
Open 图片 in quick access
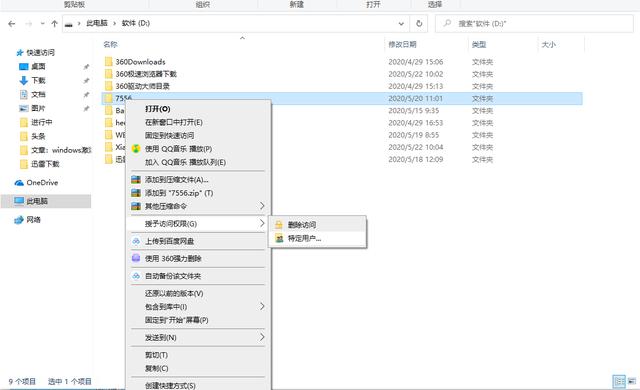38,108
